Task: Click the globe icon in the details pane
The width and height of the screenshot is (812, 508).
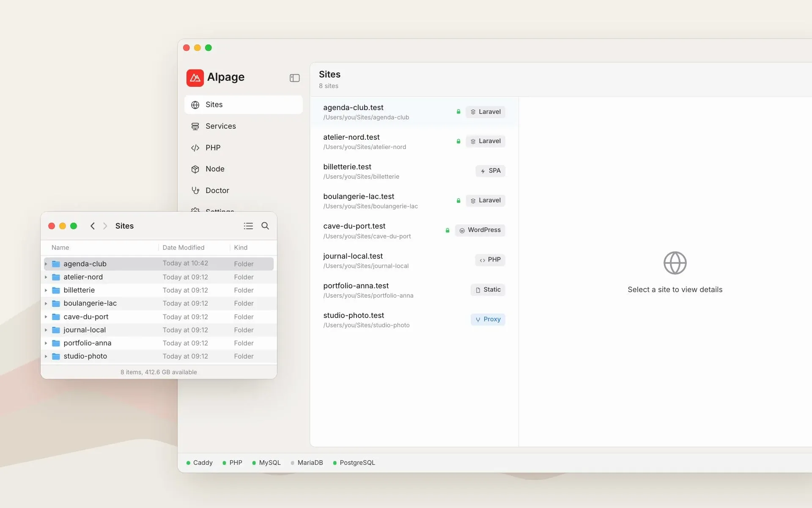Action: pyautogui.click(x=675, y=263)
